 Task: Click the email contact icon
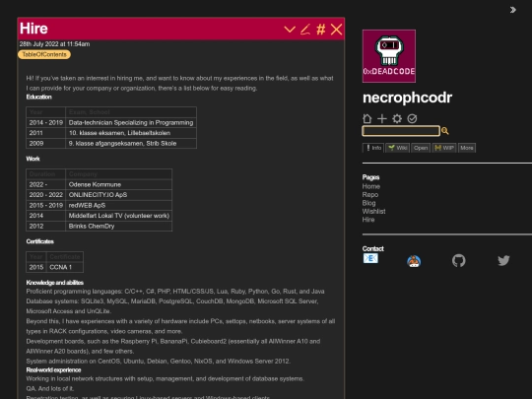coord(370,258)
